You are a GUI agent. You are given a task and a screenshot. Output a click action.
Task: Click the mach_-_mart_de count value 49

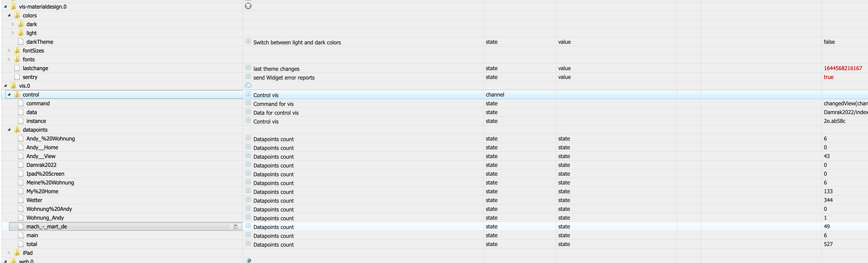pyautogui.click(x=827, y=226)
